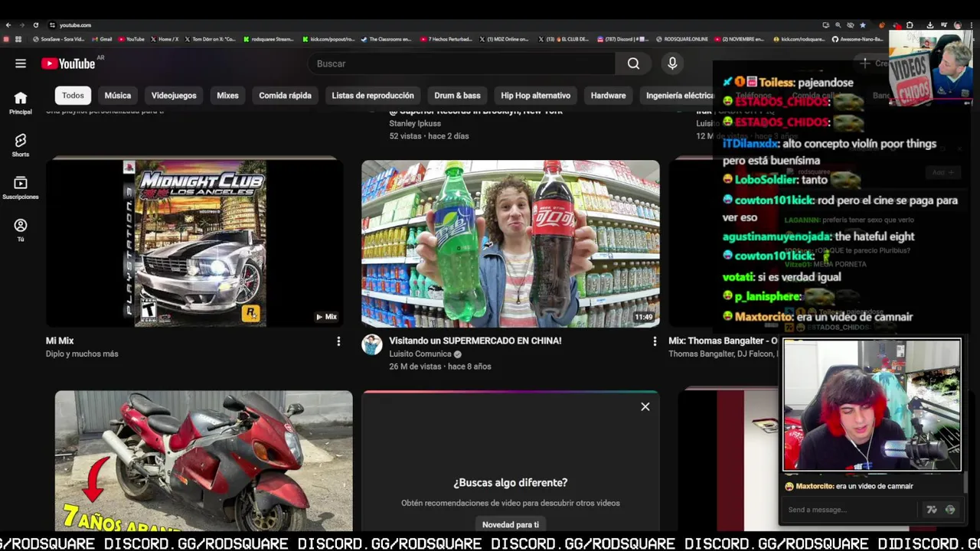Open the browser three-dot menu

(972, 25)
